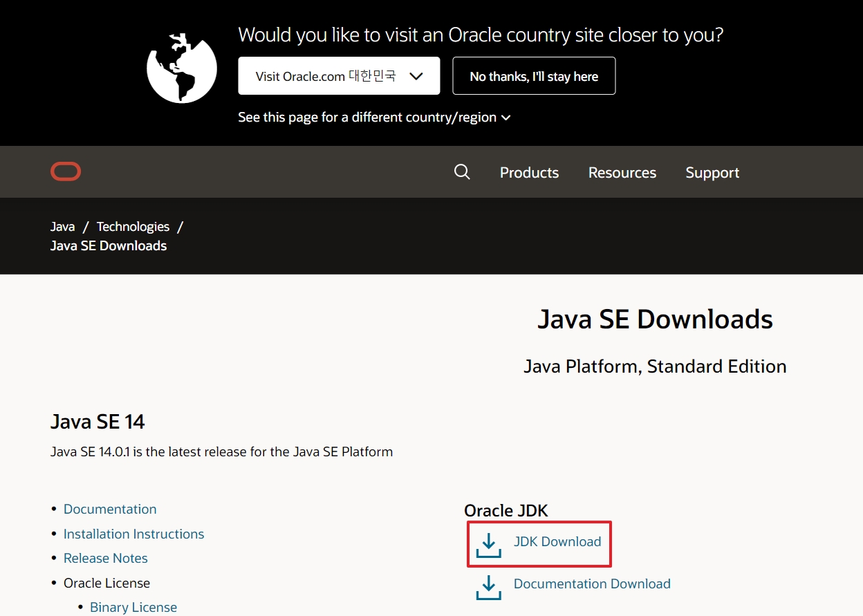Open Binary License link
The height and width of the screenshot is (616, 863).
133,607
